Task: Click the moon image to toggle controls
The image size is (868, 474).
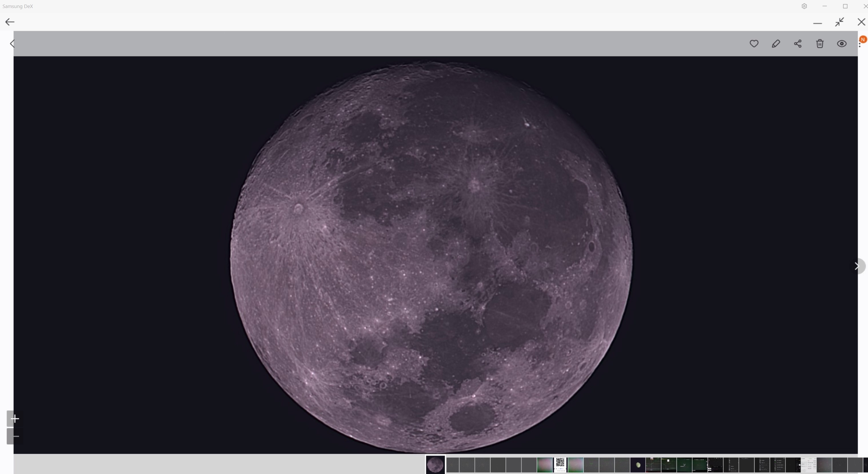Action: coord(431,256)
